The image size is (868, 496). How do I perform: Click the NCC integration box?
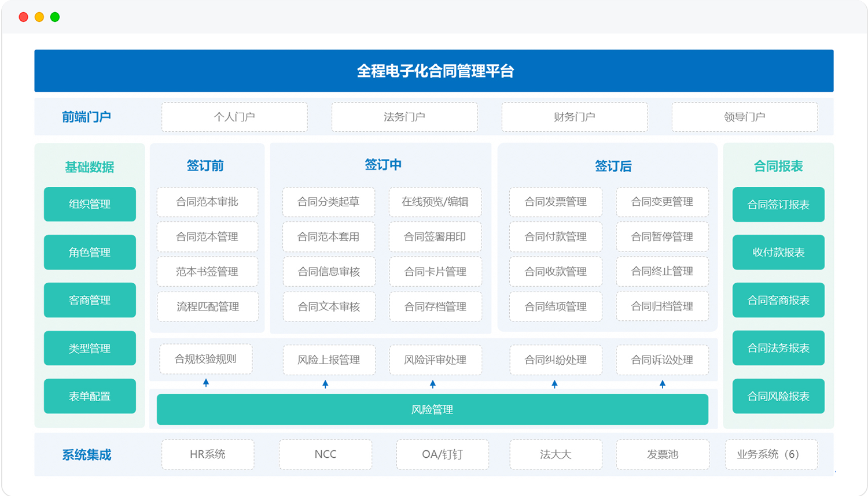click(325, 454)
